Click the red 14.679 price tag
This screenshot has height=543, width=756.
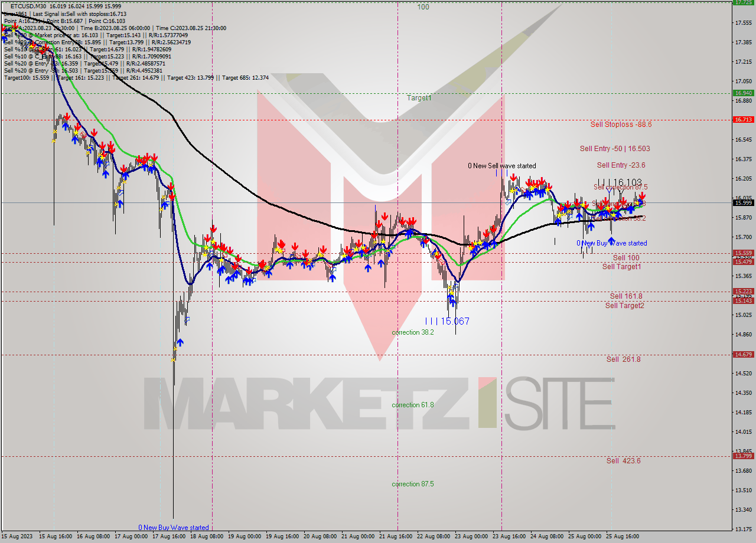point(743,354)
